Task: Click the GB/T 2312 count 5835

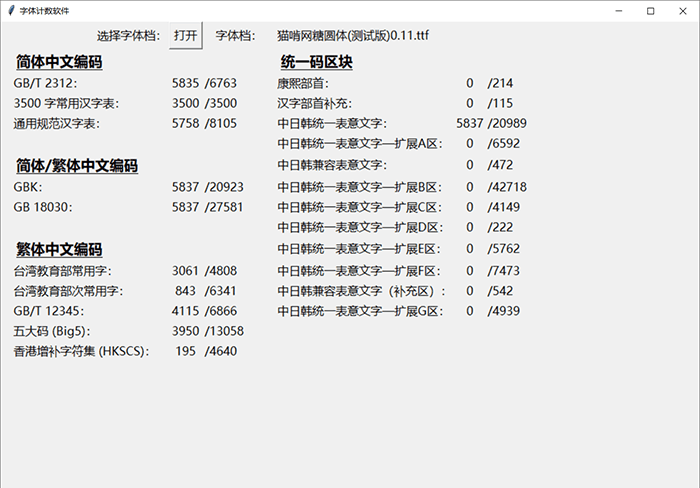Action: pyautogui.click(x=185, y=83)
